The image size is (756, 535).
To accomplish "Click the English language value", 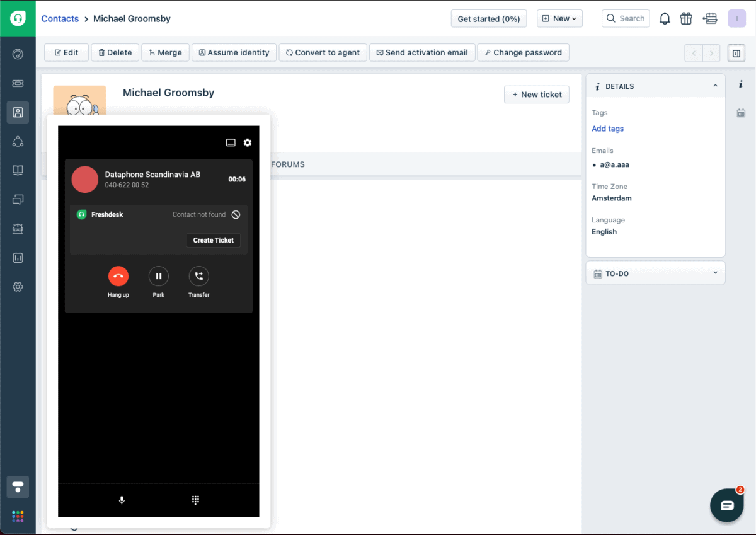I will coord(604,232).
